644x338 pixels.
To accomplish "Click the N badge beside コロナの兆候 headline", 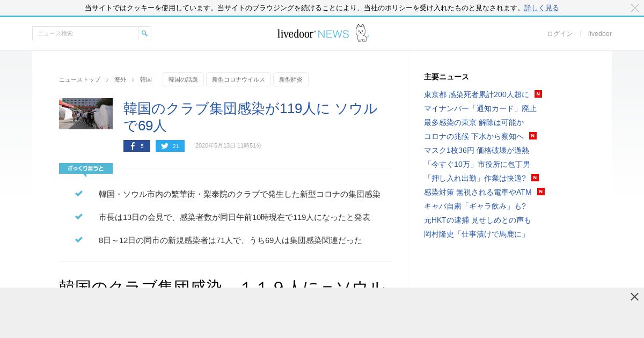I will pyautogui.click(x=533, y=136).
